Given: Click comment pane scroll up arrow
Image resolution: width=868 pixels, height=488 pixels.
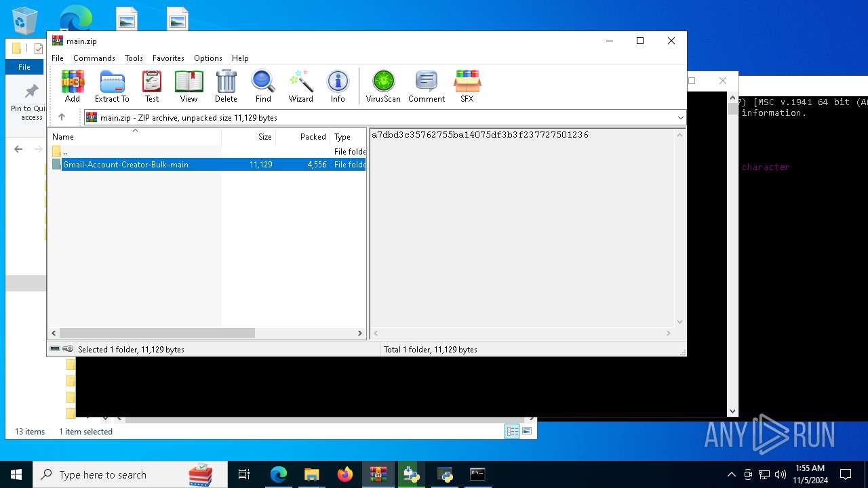Looking at the screenshot, I should (x=680, y=134).
